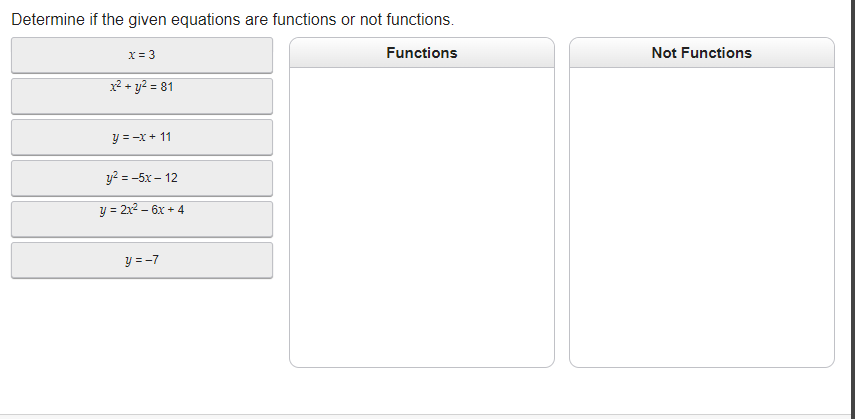
Task: Click the vertical line equation x = 3
Action: 142,55
